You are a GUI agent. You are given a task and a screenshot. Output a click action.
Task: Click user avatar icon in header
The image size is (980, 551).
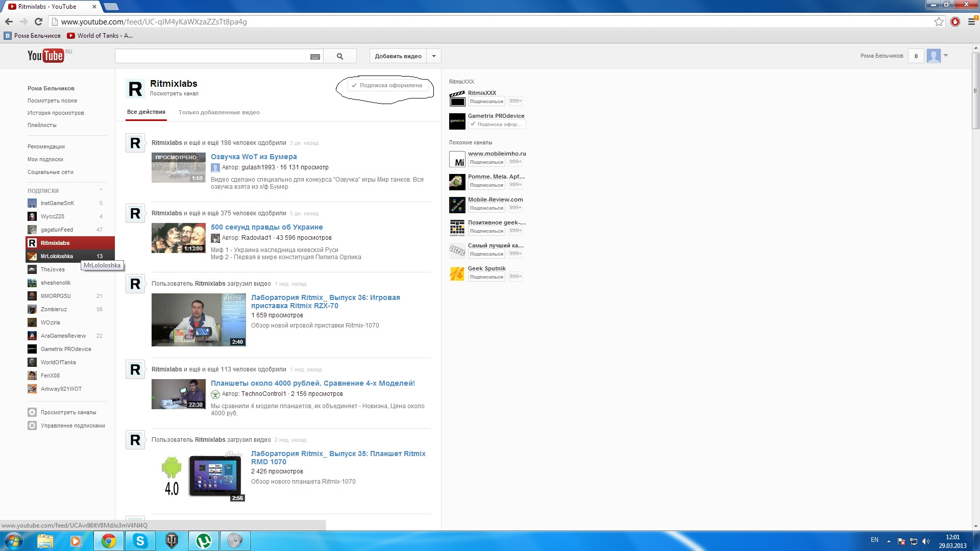coord(934,56)
